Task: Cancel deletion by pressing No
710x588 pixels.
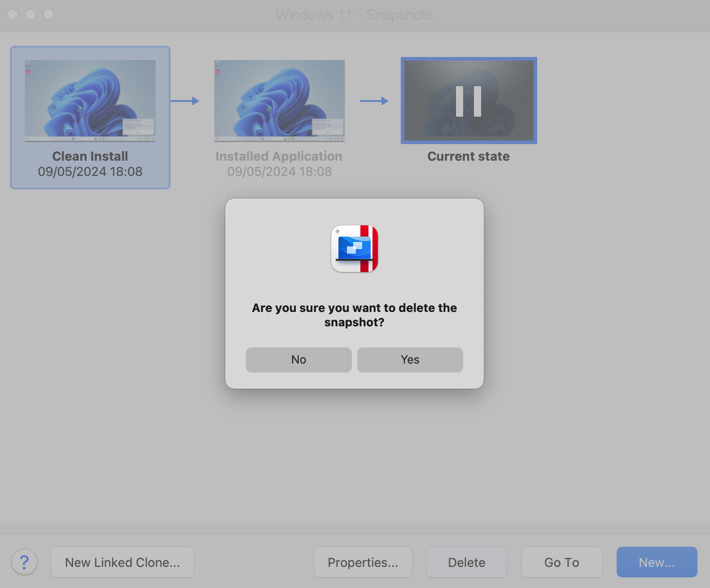Action: tap(298, 360)
